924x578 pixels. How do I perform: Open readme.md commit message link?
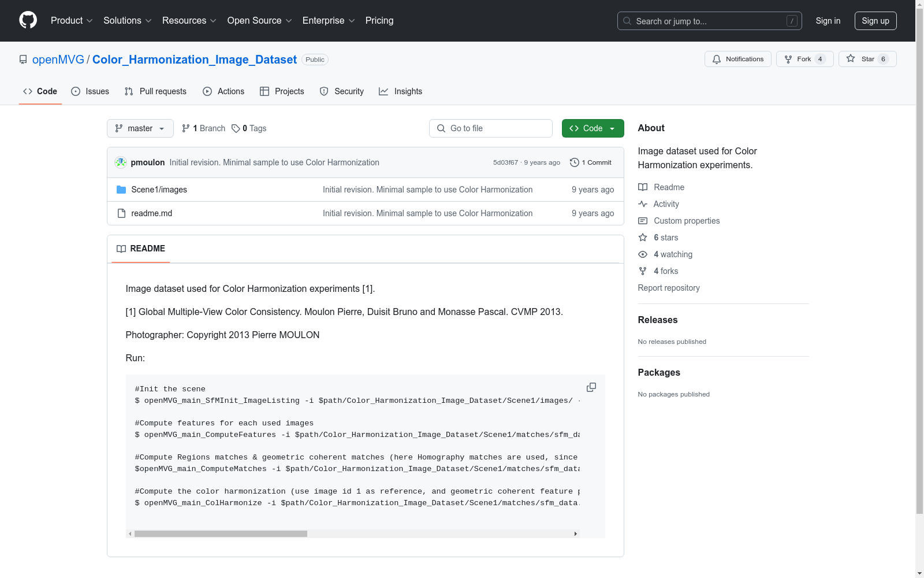click(427, 213)
